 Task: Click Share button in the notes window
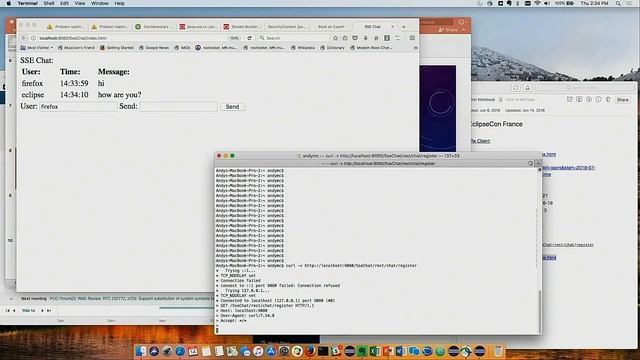tap(622, 100)
